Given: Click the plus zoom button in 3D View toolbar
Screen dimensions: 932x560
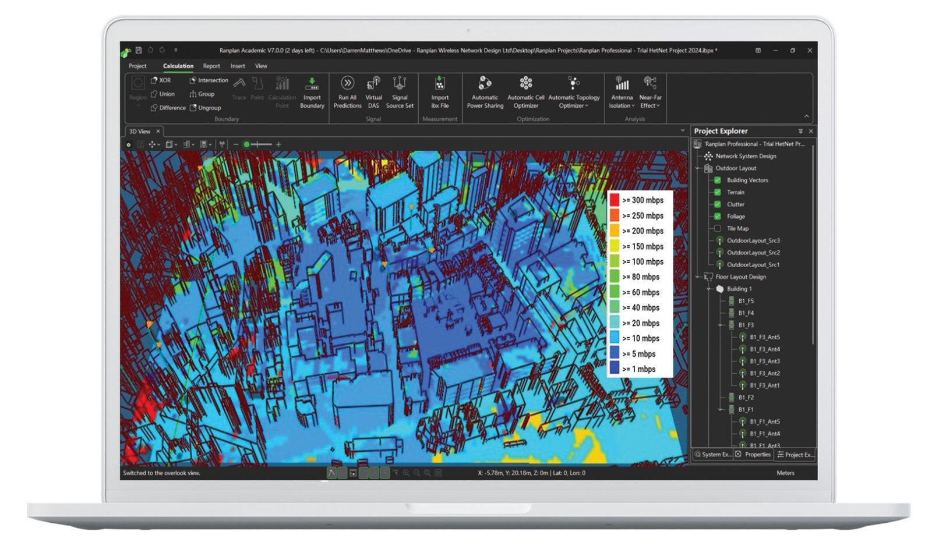Looking at the screenshot, I should click(278, 144).
